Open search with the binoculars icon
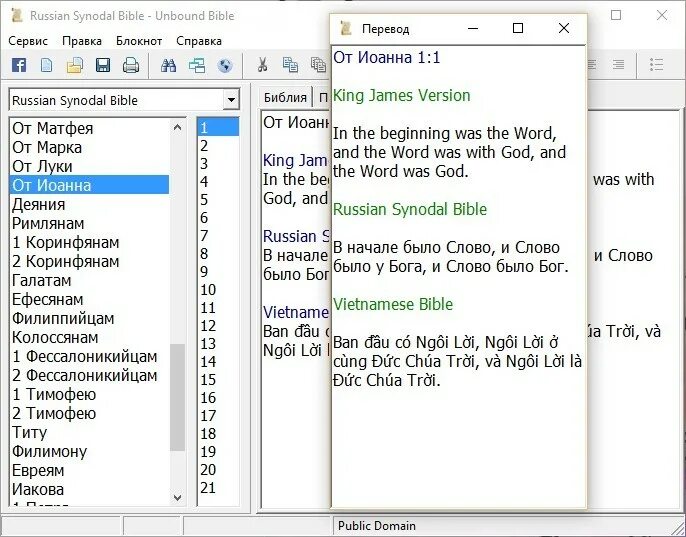The width and height of the screenshot is (686, 537). click(x=168, y=65)
